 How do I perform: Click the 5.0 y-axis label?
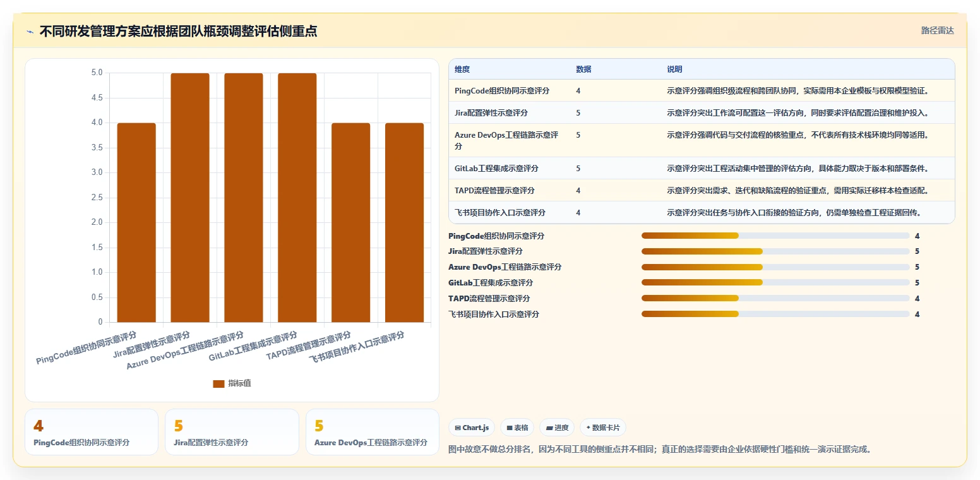point(97,73)
